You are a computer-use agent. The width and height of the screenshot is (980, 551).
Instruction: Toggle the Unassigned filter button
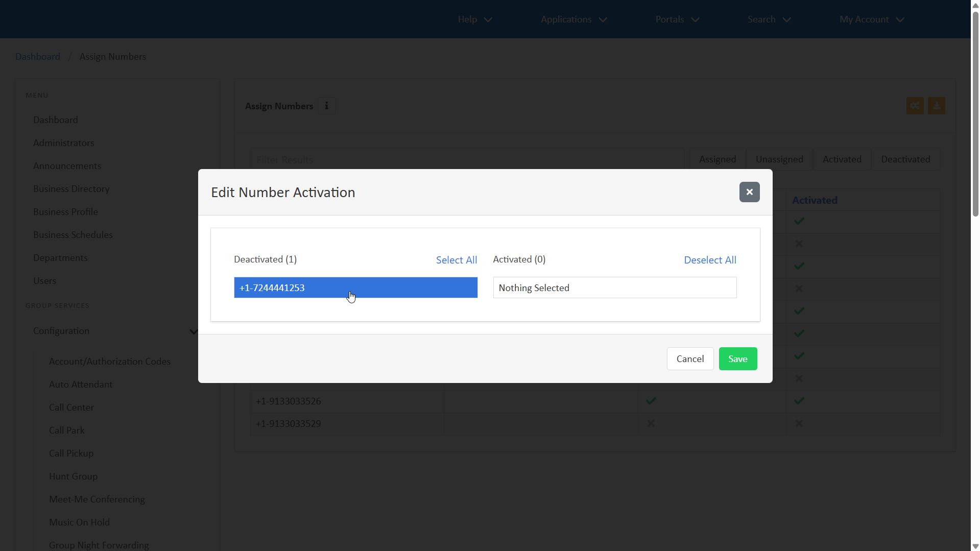(779, 159)
